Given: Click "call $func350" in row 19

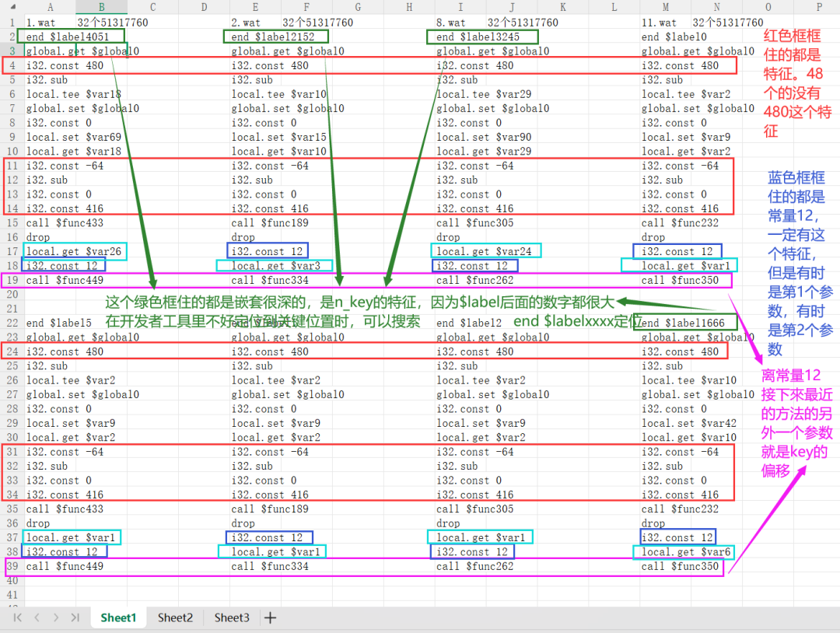Looking at the screenshot, I should click(x=681, y=280).
